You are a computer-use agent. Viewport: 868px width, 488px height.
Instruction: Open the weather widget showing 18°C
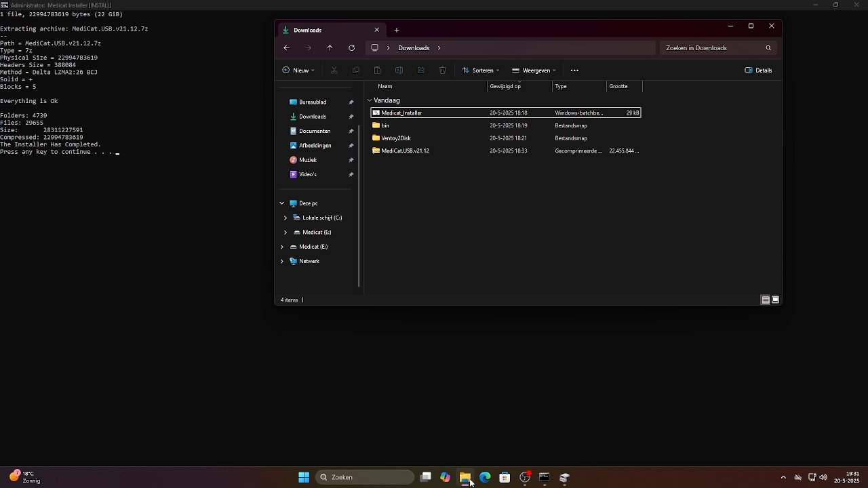tap(24, 477)
